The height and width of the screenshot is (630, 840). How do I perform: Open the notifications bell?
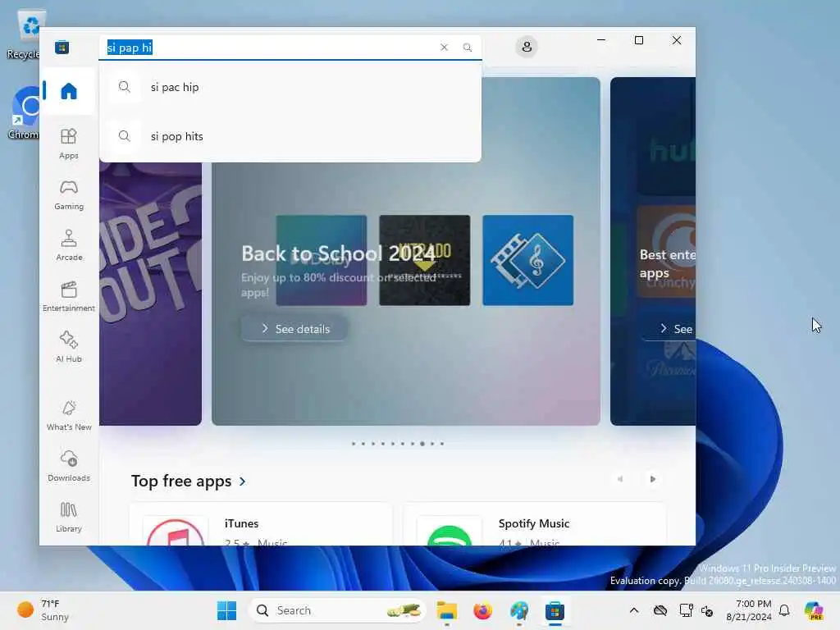click(784, 610)
